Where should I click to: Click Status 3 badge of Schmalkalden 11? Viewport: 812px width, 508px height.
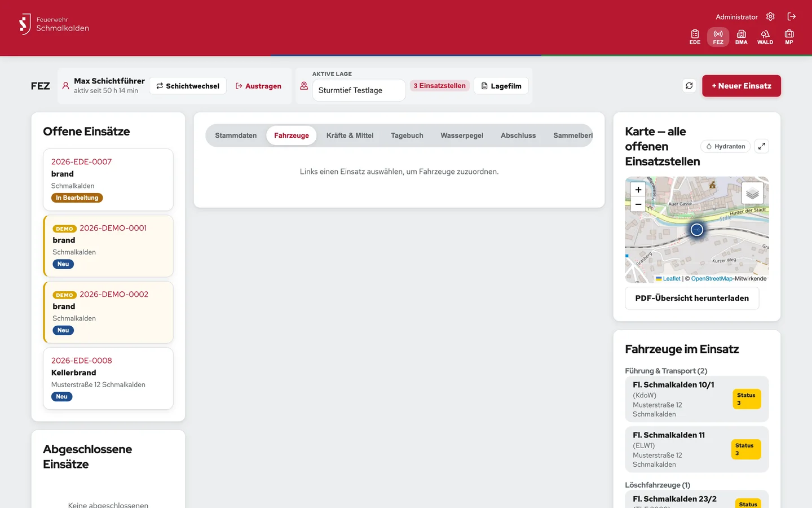point(746,449)
